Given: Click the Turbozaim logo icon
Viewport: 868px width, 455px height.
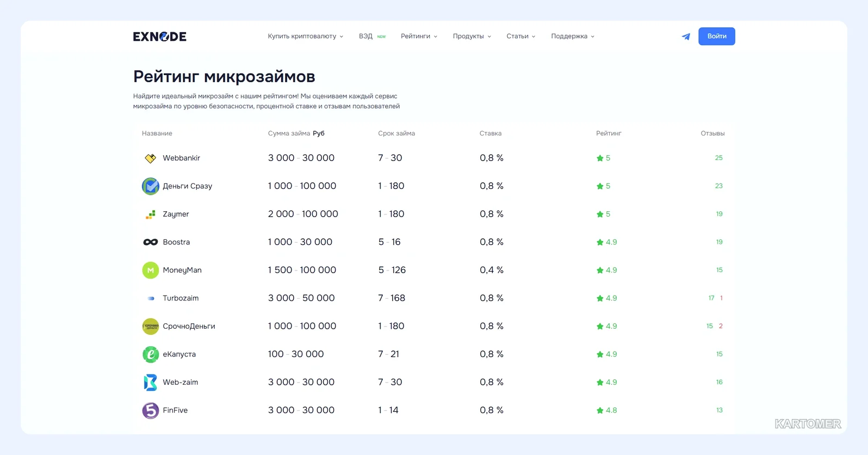Looking at the screenshot, I should pyautogui.click(x=151, y=298).
